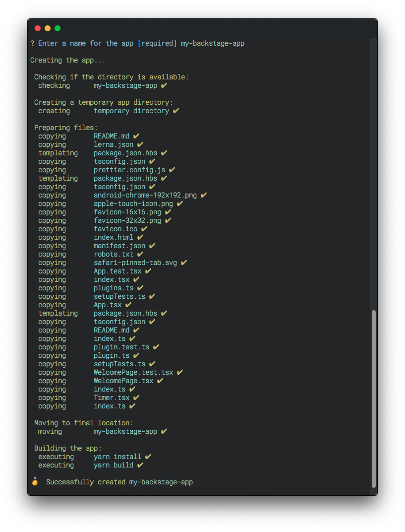Click the checkmark after safari-pinned-tab.svg

tap(184, 263)
